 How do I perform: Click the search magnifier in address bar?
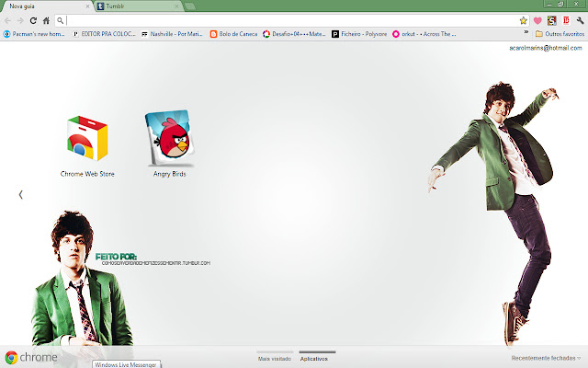[x=61, y=20]
